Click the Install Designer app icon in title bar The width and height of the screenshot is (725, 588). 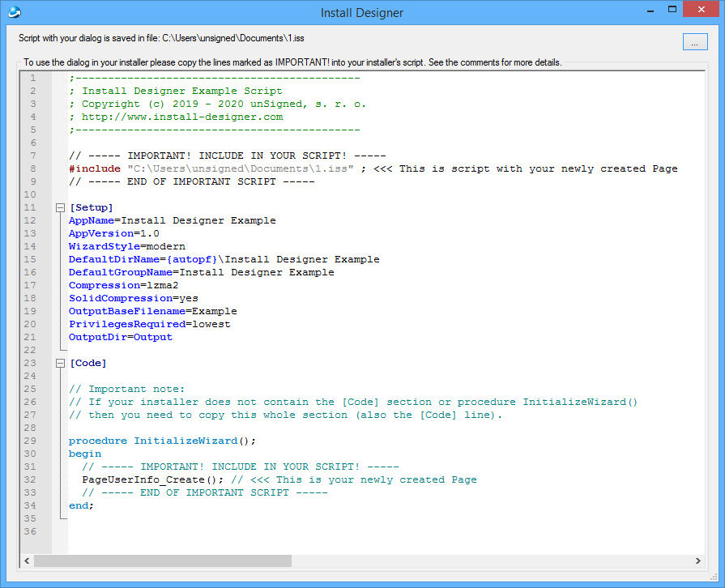pos(15,11)
